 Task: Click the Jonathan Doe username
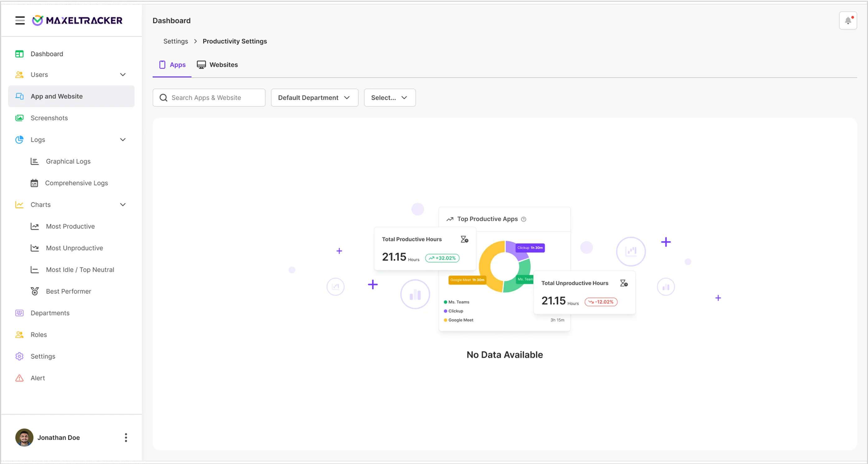[58, 438]
